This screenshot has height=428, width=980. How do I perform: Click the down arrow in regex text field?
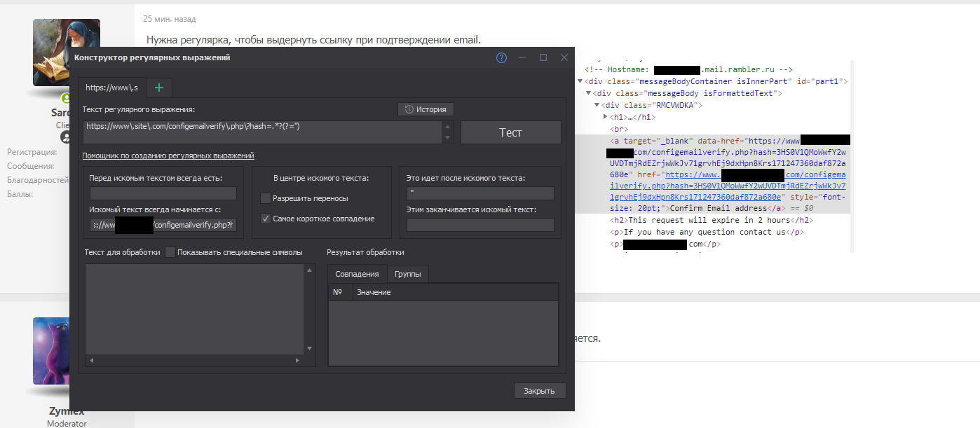448,137
